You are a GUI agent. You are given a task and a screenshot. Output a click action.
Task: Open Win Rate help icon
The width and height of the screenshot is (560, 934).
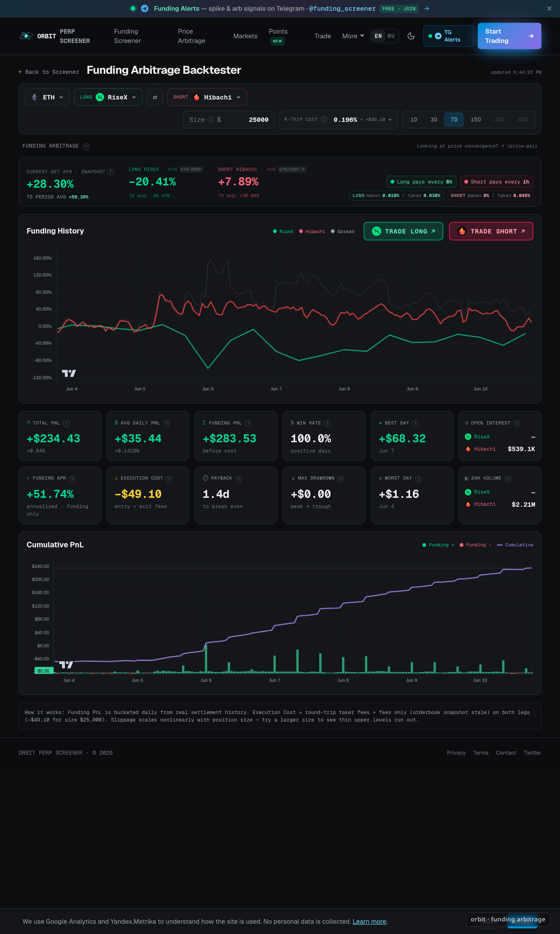[x=327, y=424]
